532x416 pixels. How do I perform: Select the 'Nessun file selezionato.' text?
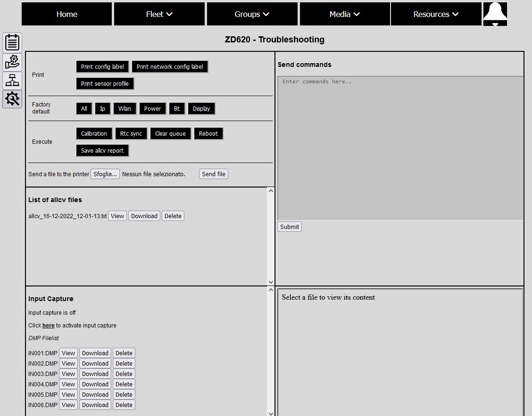(x=154, y=174)
